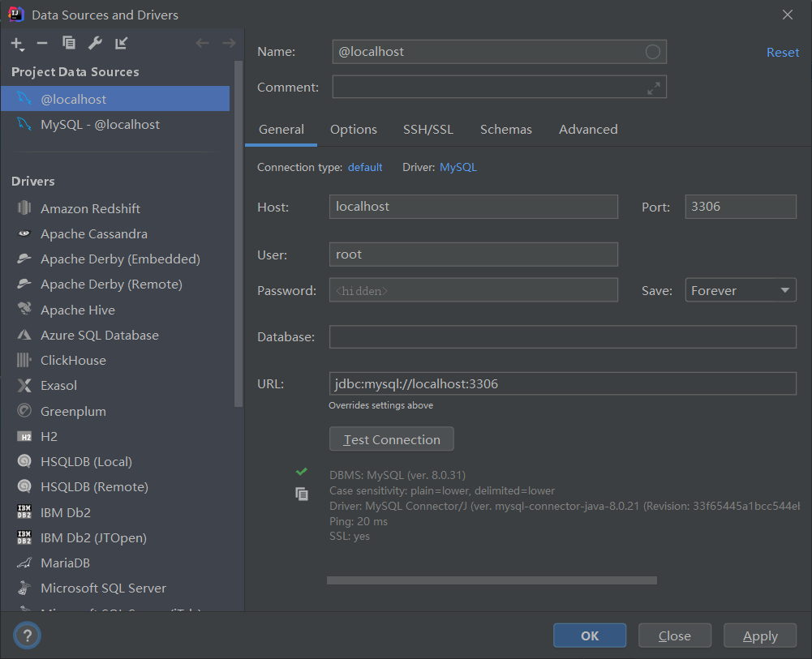
Task: Focus the Password field
Action: 473,290
